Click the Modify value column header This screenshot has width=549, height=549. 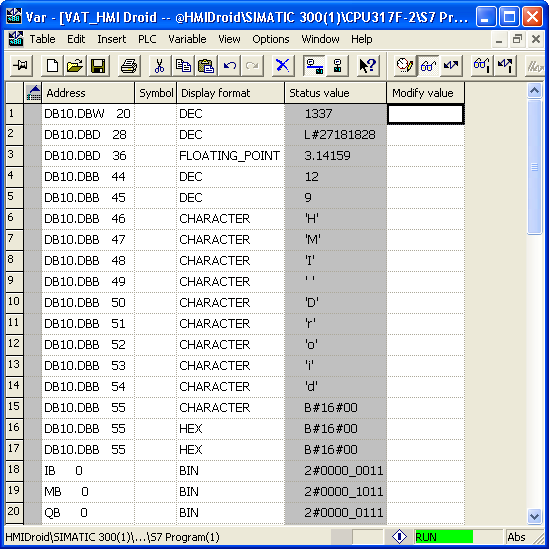(x=426, y=93)
